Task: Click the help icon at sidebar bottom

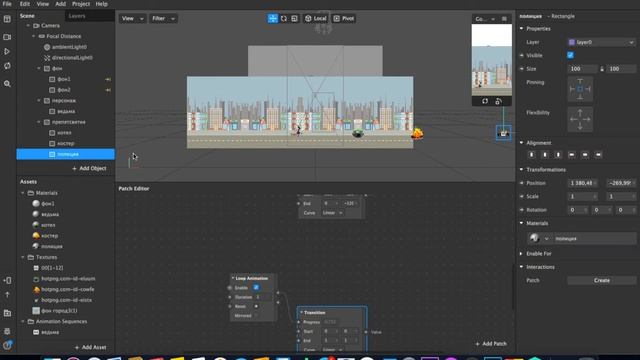Action: point(7,345)
